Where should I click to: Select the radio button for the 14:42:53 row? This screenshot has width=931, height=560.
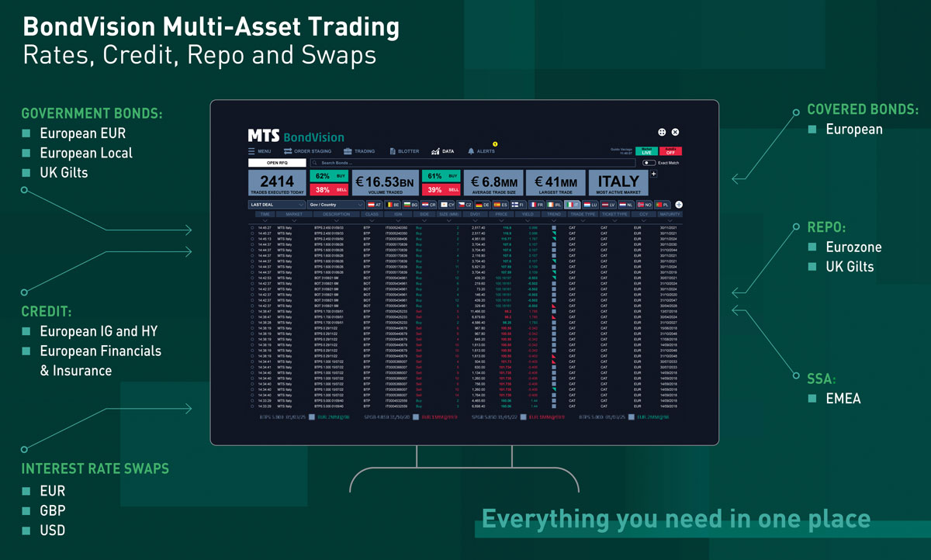pos(252,278)
